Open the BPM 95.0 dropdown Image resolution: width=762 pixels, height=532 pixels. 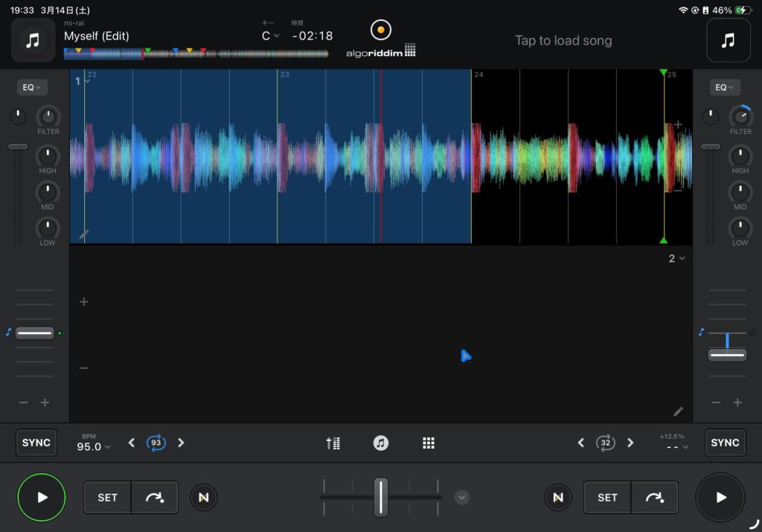click(x=94, y=446)
